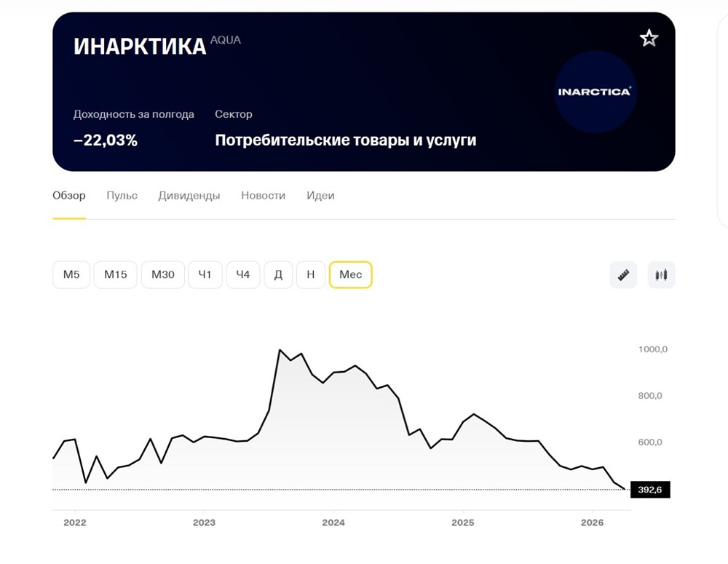Switch to the Пульс tab
The height and width of the screenshot is (564, 728).
pyautogui.click(x=121, y=195)
